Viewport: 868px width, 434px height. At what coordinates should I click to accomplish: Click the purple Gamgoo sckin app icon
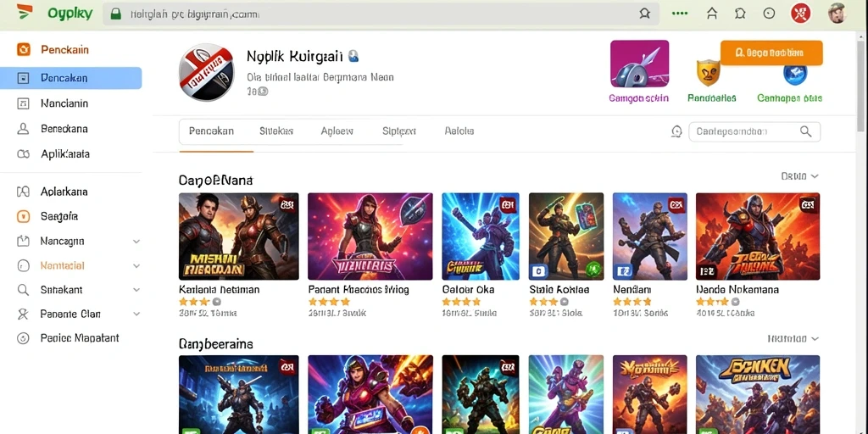click(639, 64)
